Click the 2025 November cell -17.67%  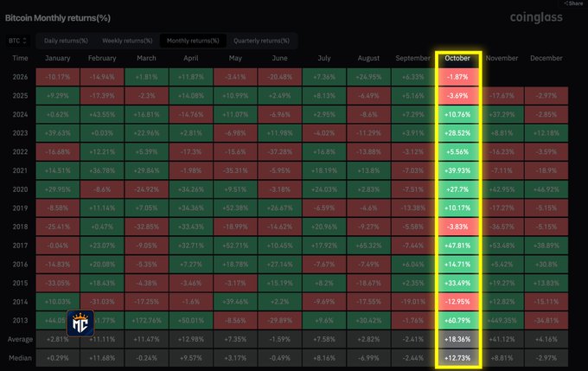pos(502,96)
